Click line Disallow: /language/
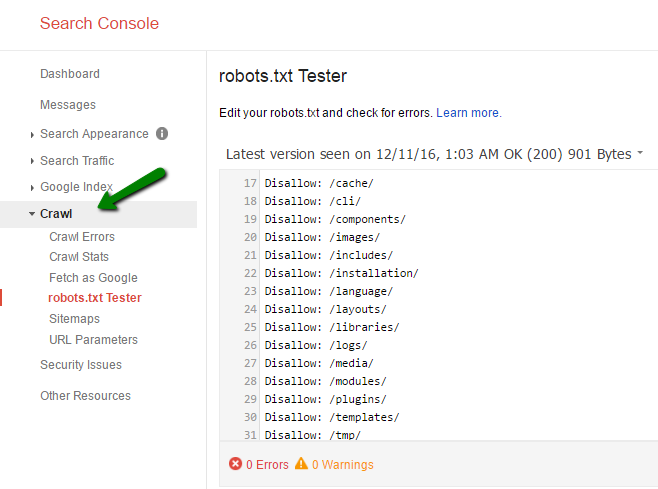 329,291
